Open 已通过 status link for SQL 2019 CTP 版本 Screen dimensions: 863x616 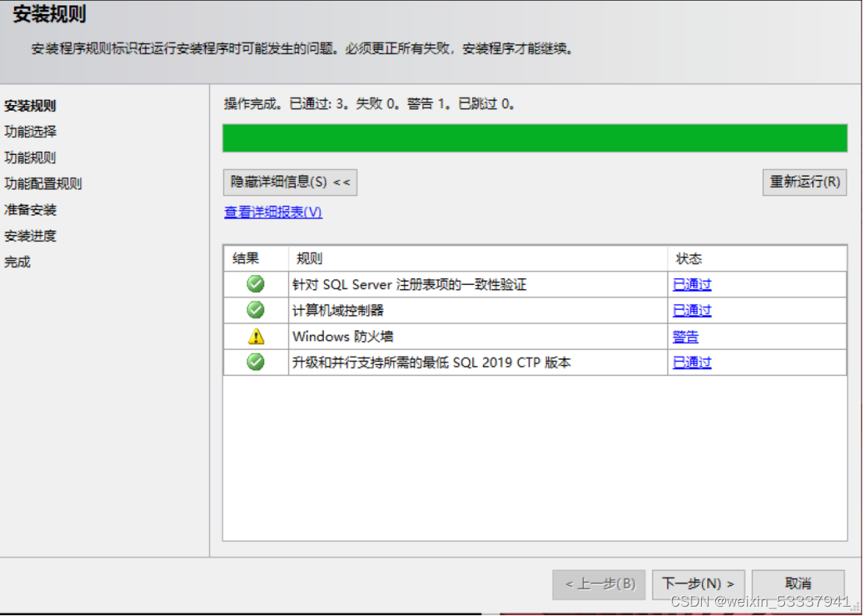(692, 362)
